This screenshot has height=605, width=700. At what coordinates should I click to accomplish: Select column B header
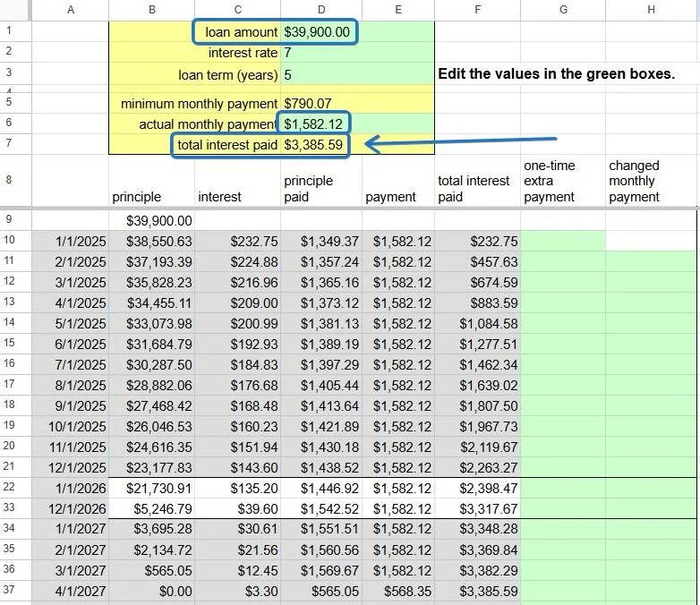click(152, 10)
